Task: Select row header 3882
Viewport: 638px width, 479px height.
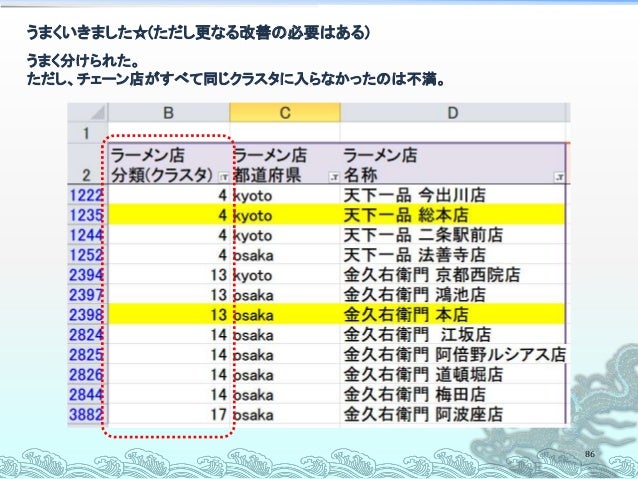Action: click(x=86, y=414)
